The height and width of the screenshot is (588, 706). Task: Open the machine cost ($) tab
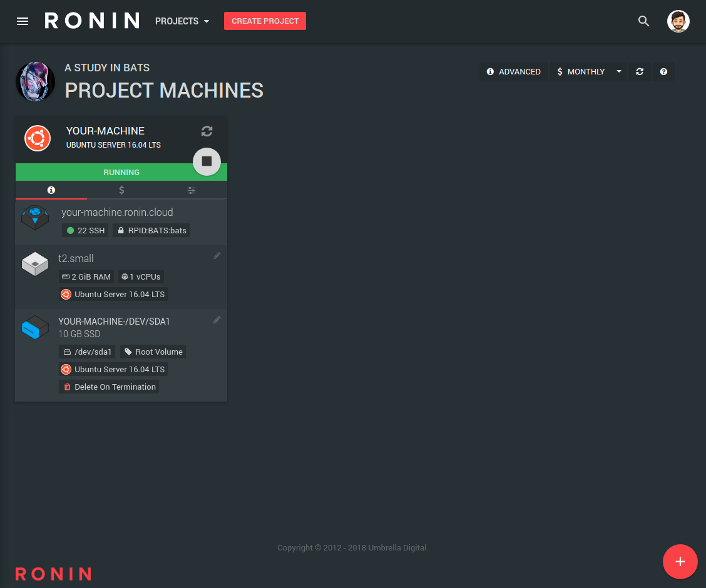(x=121, y=190)
